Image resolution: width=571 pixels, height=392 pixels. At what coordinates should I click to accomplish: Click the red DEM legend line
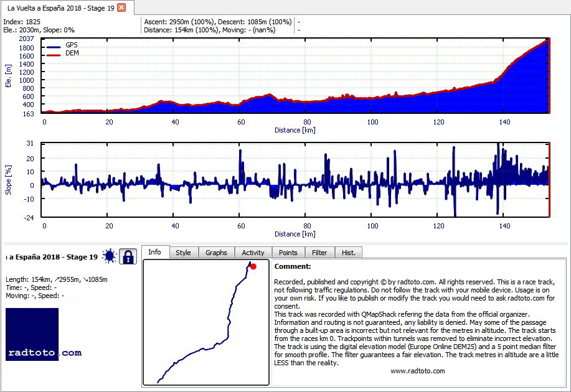[53, 55]
